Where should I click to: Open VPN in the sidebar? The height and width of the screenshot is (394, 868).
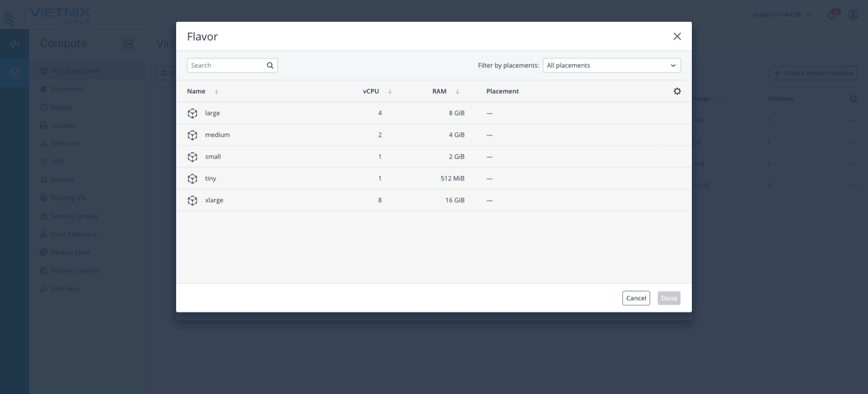(87, 161)
